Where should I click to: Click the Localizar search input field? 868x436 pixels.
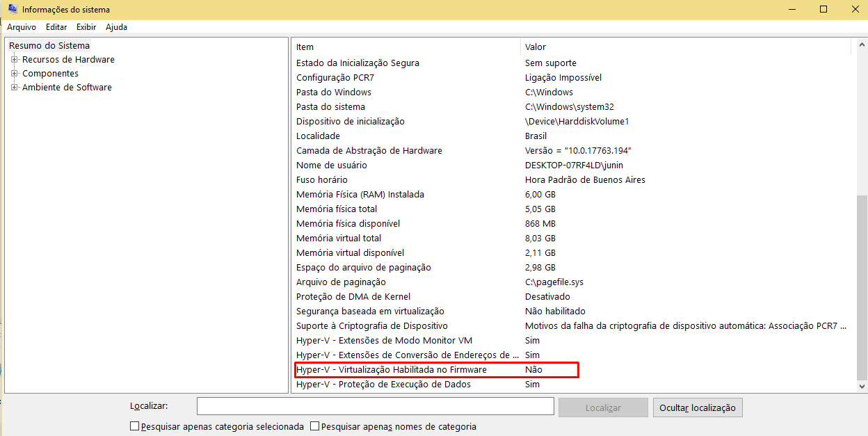[376, 406]
